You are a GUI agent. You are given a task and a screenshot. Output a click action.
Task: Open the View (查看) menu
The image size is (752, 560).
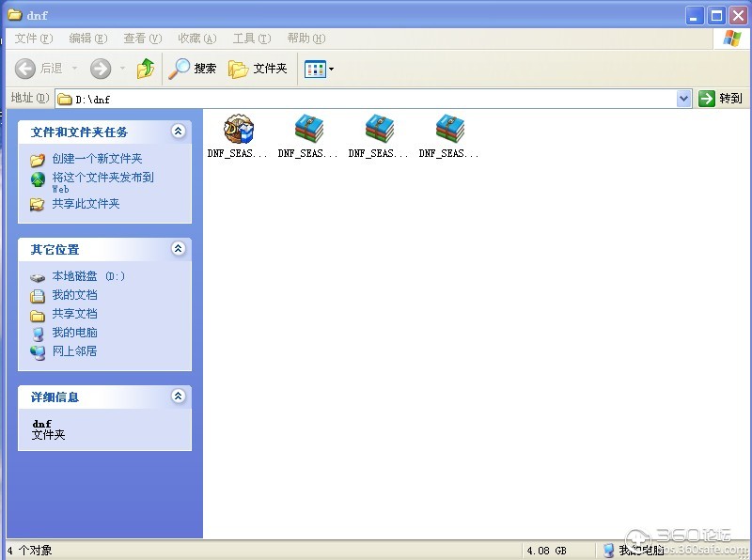143,39
